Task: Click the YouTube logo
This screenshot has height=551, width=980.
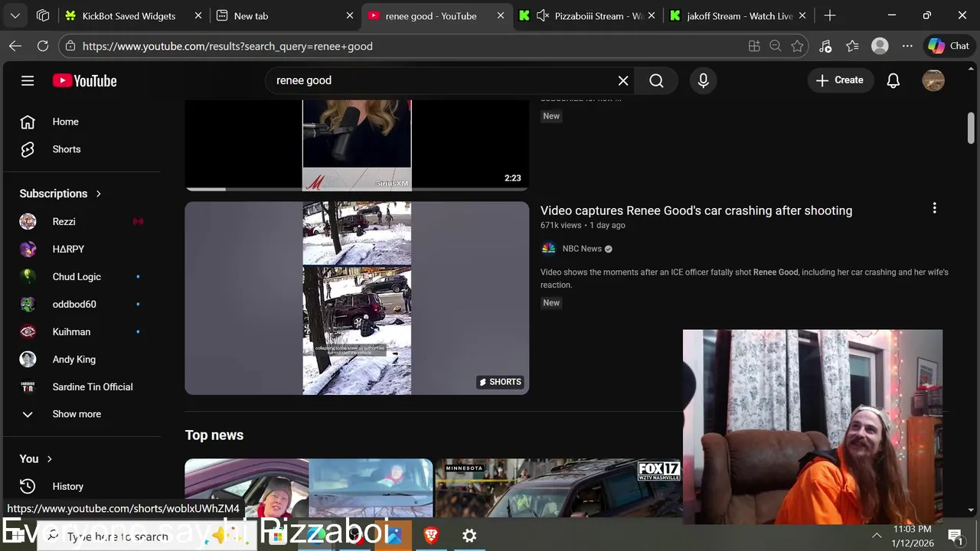Action: tap(84, 80)
